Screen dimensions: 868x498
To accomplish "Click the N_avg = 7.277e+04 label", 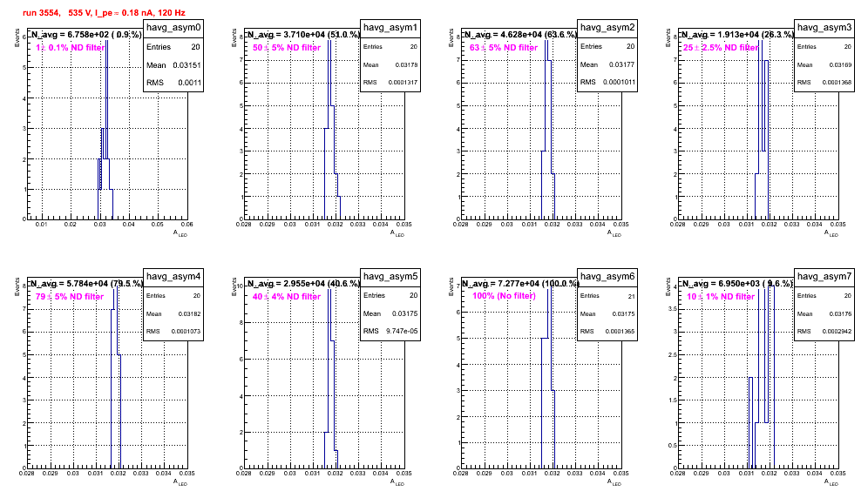I will (520, 283).
